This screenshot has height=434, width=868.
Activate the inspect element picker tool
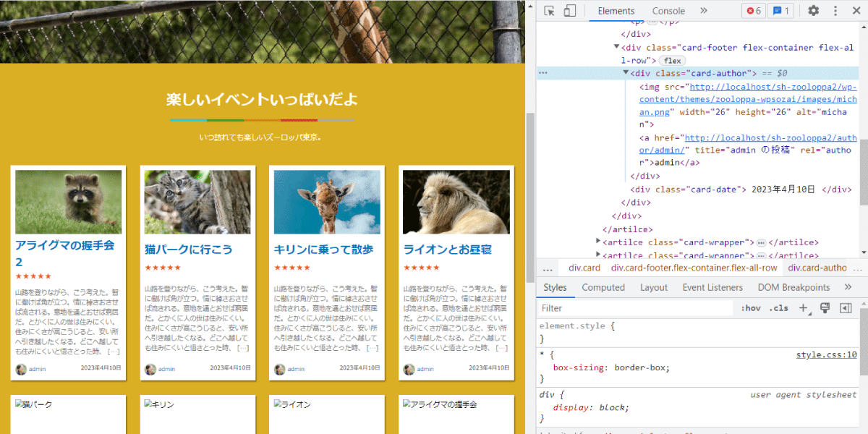coord(550,11)
